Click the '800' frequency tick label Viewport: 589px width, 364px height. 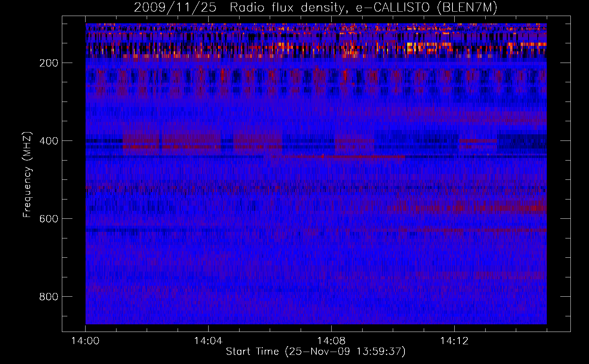point(49,297)
